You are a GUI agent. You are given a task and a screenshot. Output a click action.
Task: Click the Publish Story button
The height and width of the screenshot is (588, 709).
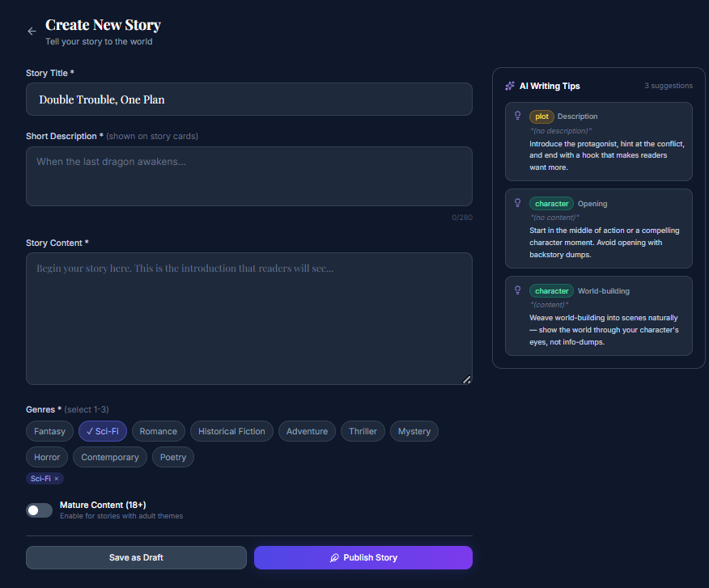(363, 558)
